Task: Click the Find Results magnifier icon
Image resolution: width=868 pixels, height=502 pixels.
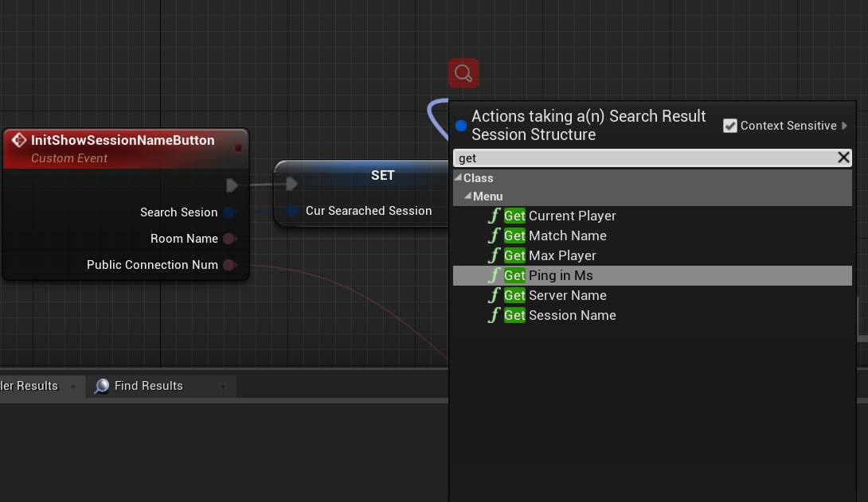Action: 102,386
